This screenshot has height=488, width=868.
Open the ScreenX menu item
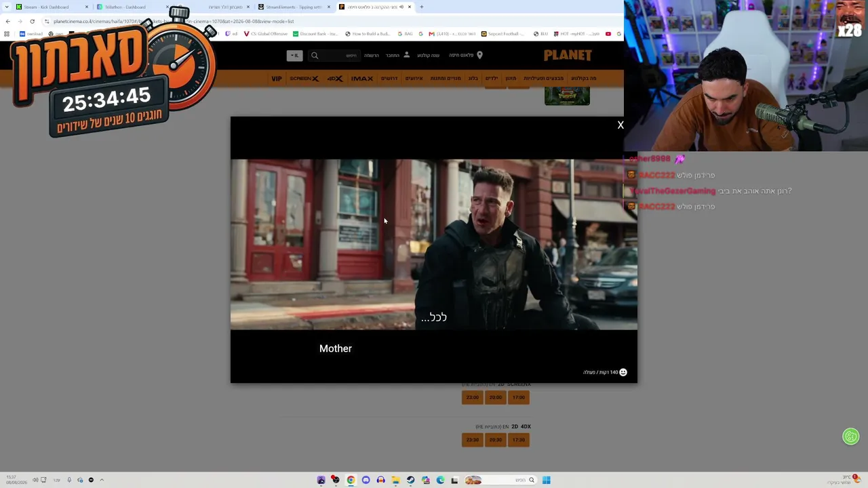[x=304, y=79]
